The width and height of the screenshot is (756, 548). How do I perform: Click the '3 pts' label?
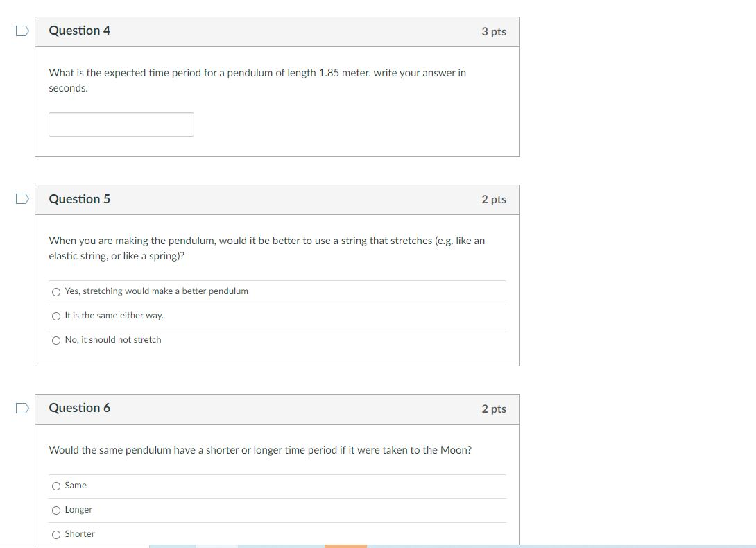(x=494, y=31)
